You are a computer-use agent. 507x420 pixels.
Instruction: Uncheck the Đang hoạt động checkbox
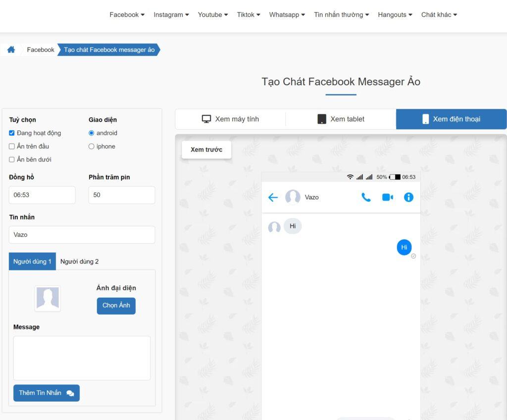click(12, 133)
